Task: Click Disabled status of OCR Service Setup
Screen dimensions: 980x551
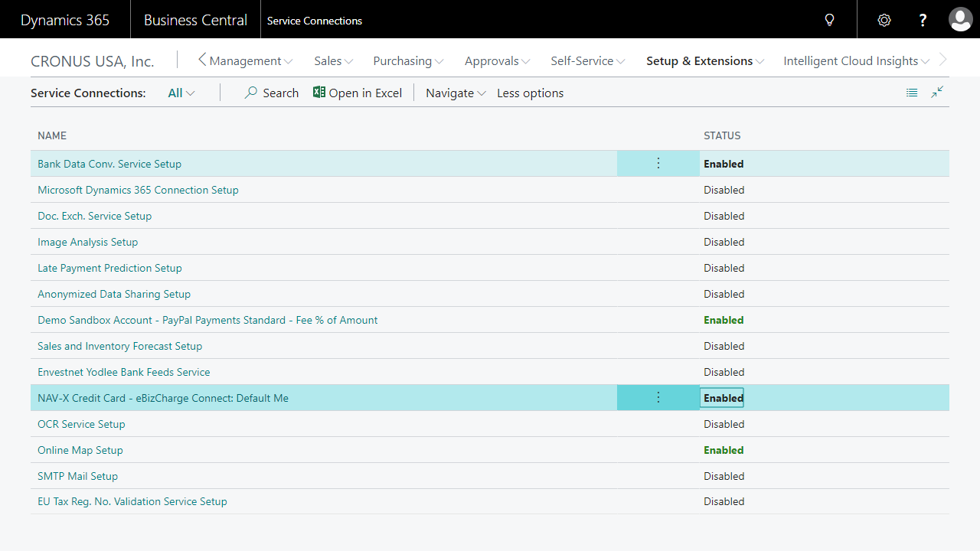Action: [724, 424]
